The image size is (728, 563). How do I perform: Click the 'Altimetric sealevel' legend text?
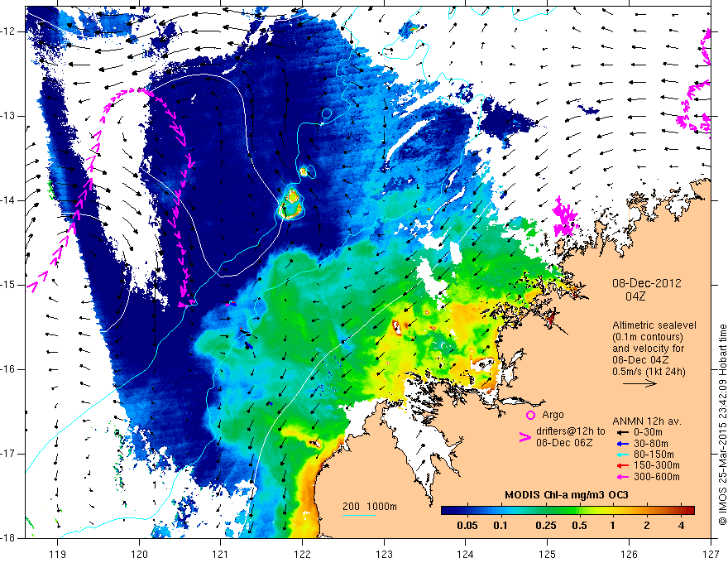[654, 325]
